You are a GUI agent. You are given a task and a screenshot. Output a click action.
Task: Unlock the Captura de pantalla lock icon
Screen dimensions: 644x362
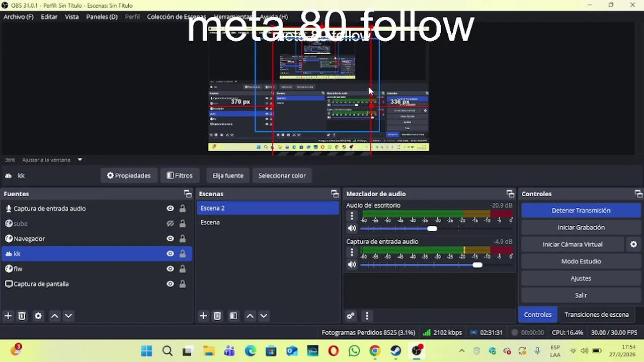(183, 284)
